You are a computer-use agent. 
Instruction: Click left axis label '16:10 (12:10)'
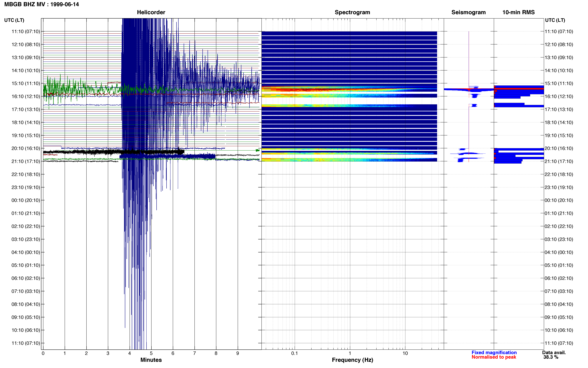26,96
